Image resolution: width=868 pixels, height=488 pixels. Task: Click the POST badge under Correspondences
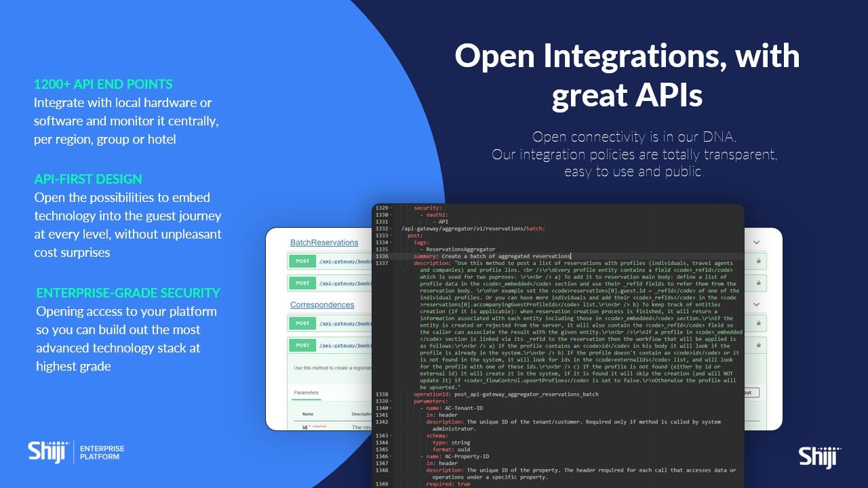click(x=303, y=323)
